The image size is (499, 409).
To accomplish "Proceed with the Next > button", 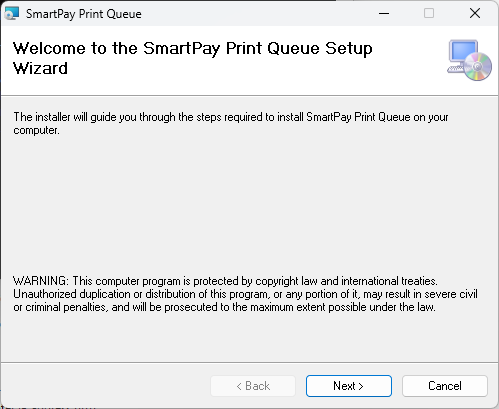I will pyautogui.click(x=349, y=386).
